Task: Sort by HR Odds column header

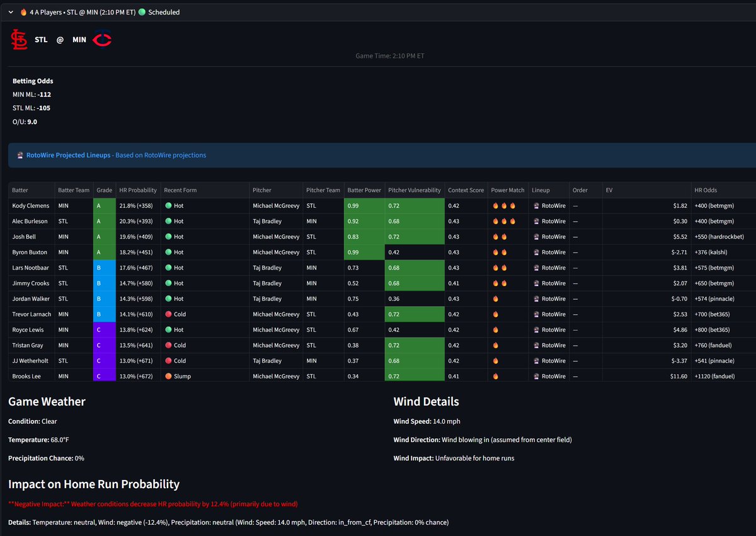Action: click(x=723, y=190)
